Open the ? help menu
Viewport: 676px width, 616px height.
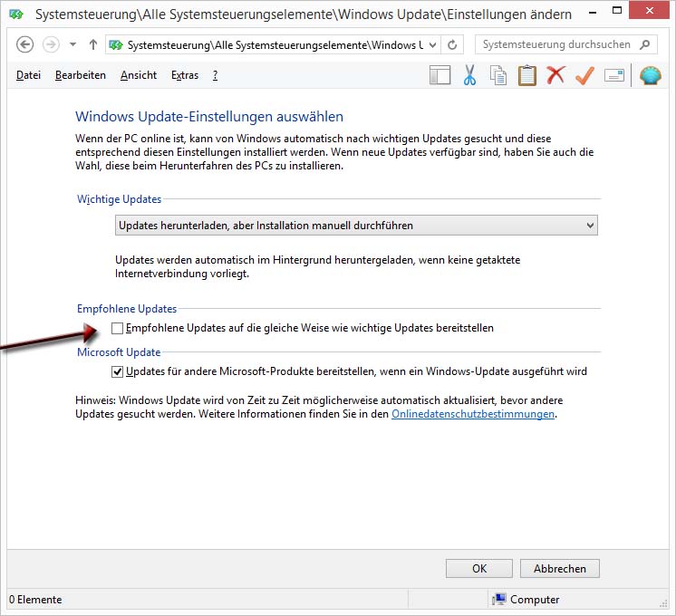(215, 75)
